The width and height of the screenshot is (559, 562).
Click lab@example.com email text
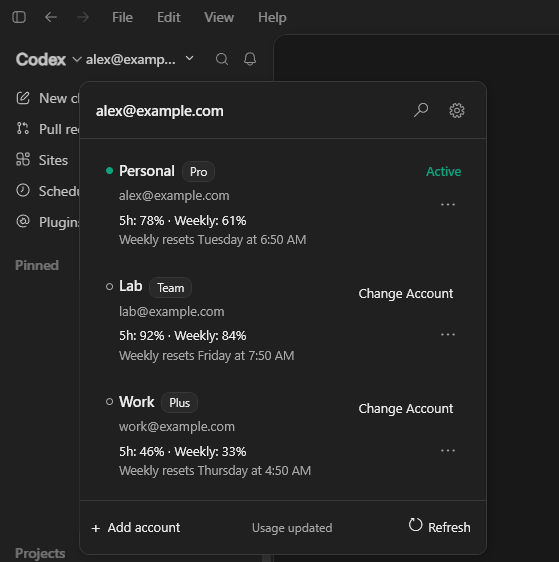pos(172,311)
